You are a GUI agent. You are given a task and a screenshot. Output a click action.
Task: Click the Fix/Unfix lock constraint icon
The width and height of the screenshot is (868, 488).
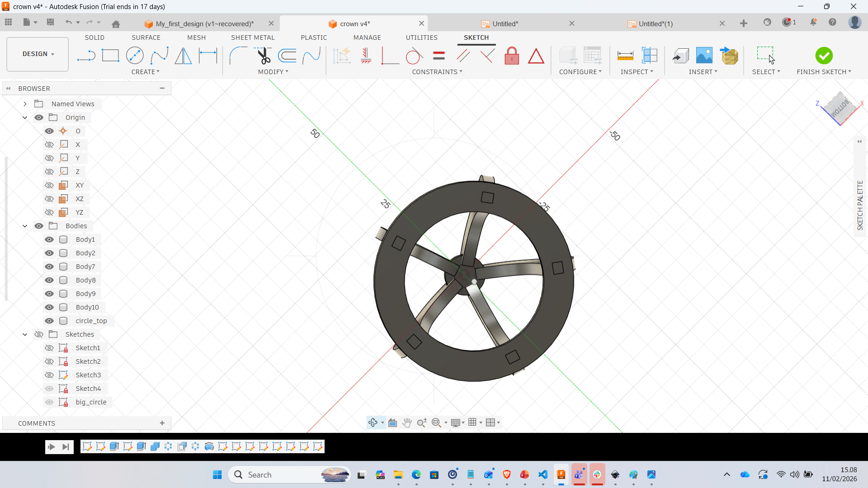click(x=512, y=56)
